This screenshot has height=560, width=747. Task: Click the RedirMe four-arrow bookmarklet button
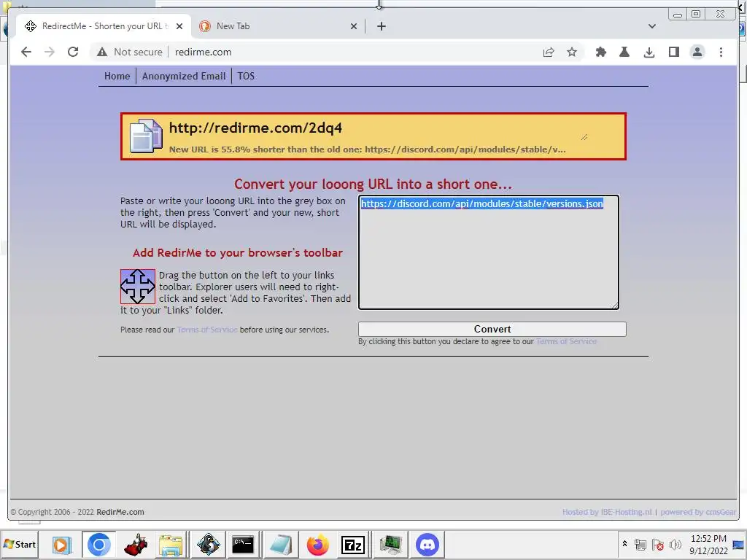click(138, 286)
